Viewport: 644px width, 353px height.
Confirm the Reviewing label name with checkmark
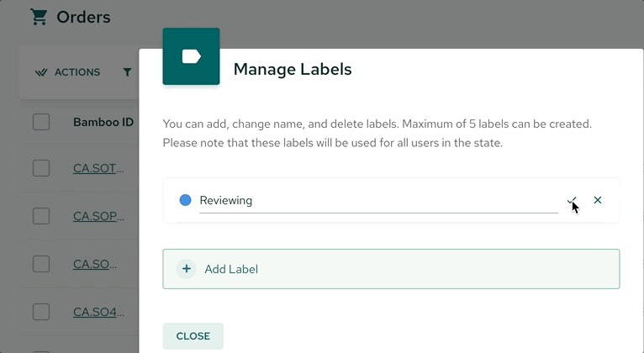(x=572, y=200)
